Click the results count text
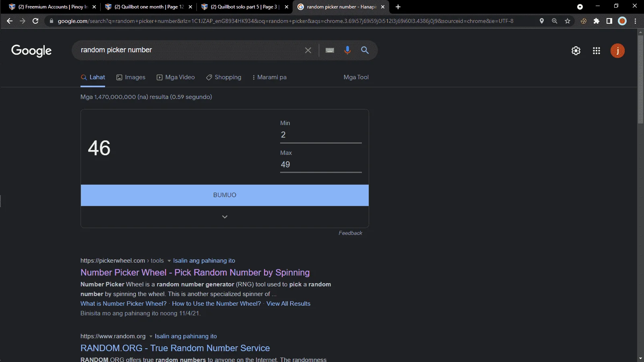Viewport: 644px width, 362px height. (x=146, y=97)
